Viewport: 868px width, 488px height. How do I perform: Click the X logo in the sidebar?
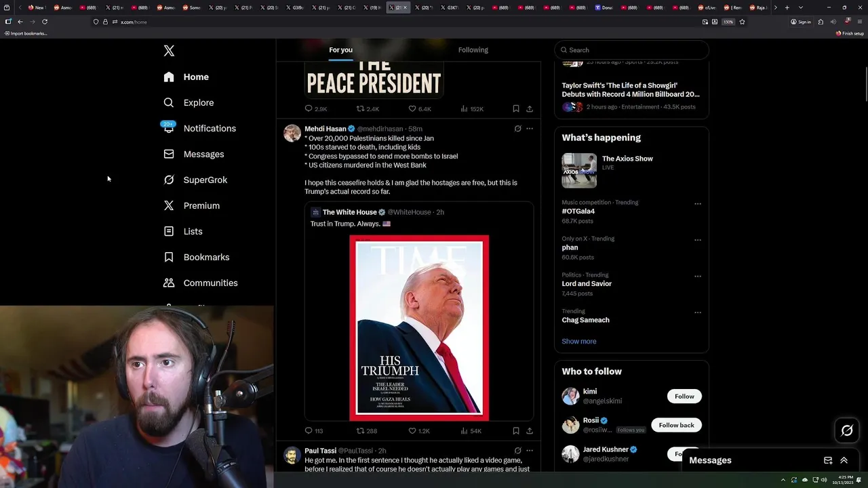click(x=169, y=51)
